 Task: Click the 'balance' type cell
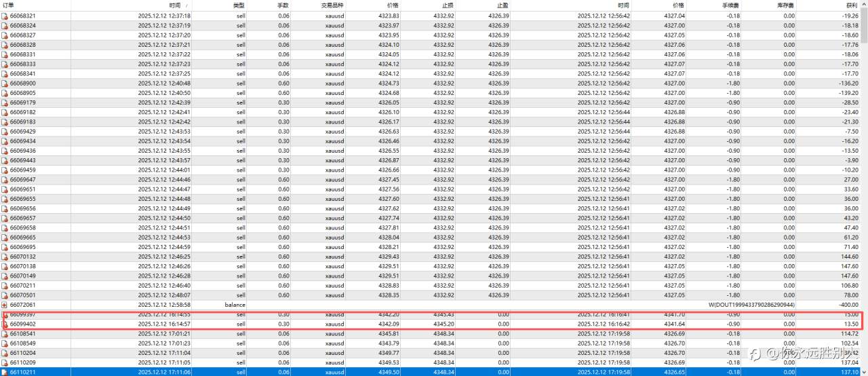(x=235, y=305)
